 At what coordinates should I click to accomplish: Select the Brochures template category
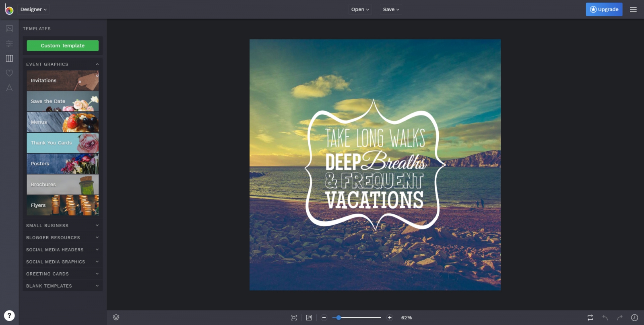63,185
